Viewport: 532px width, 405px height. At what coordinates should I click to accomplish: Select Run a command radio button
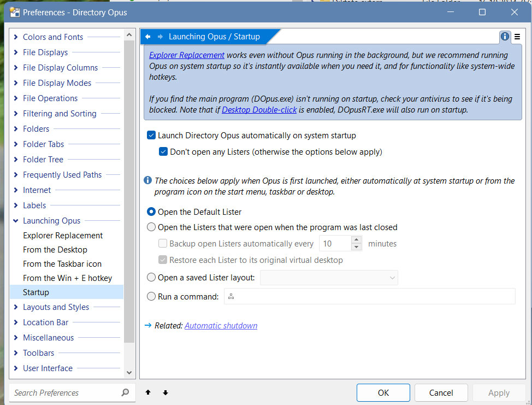pyautogui.click(x=151, y=296)
